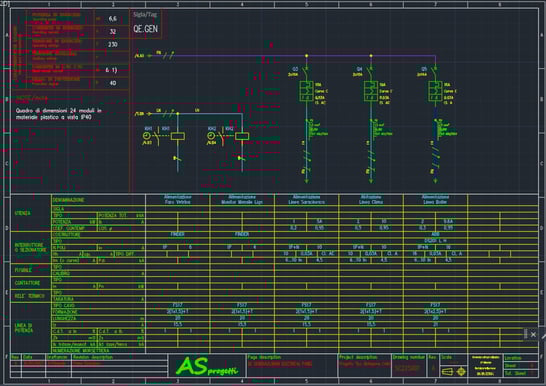
Task: Click the yellow junction node above Q3
Action: (x=306, y=56)
